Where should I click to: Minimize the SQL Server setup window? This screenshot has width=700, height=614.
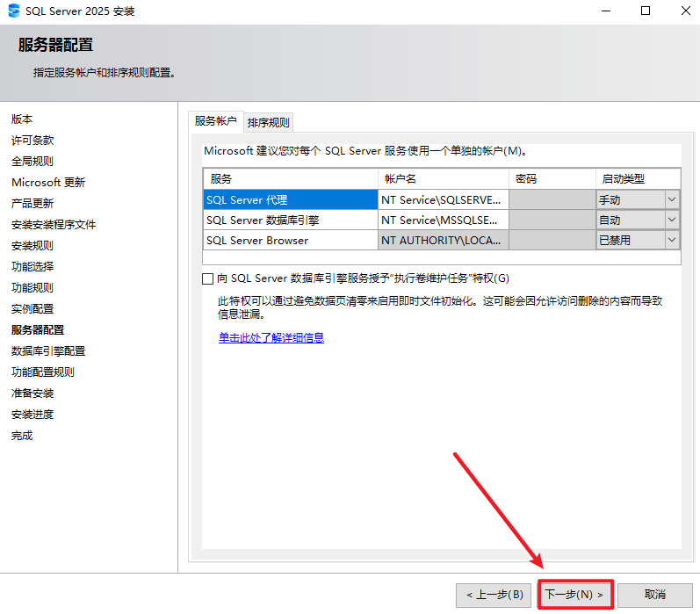pyautogui.click(x=606, y=11)
